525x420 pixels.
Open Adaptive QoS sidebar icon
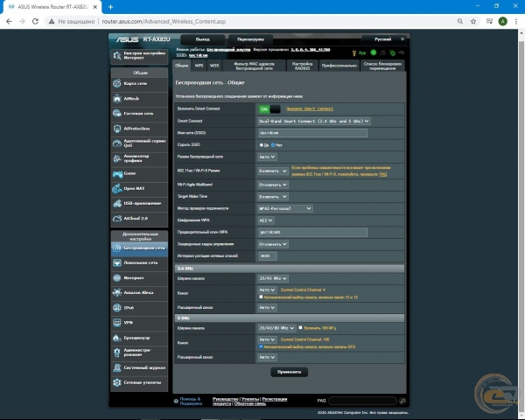pos(117,143)
